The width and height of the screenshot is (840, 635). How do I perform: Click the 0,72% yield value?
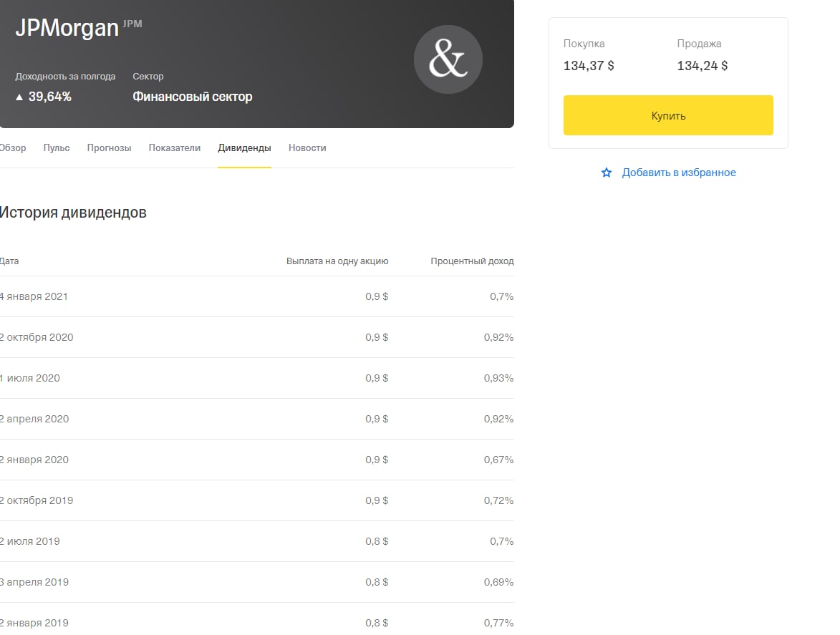tap(498, 500)
